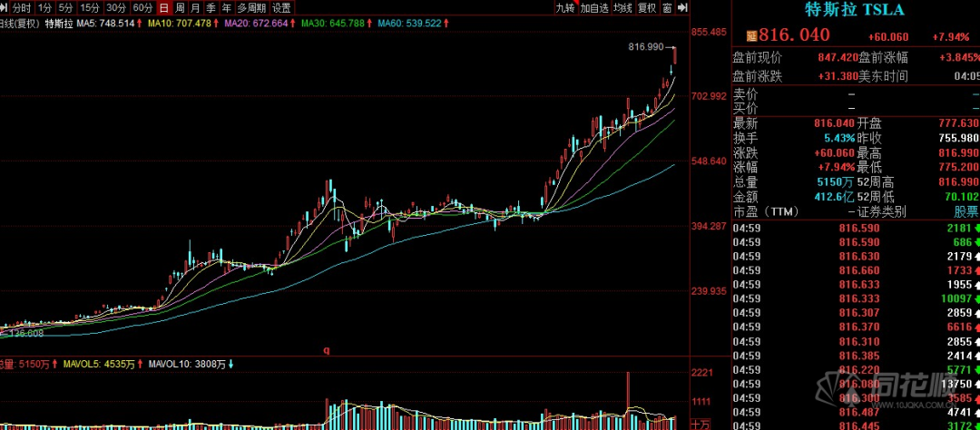Select the 60分 period tab
The width and height of the screenshot is (980, 430).
tap(142, 8)
